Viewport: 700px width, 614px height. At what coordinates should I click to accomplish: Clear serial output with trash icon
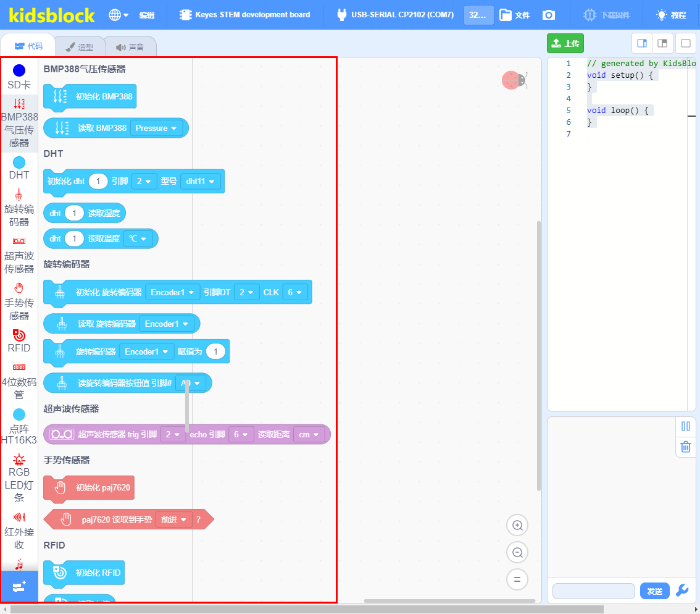[x=686, y=447]
